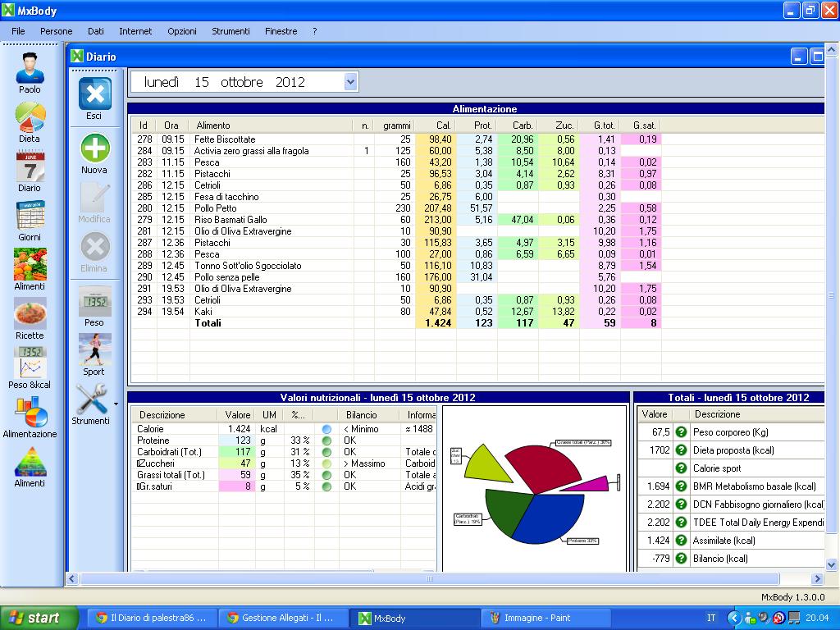The image size is (840, 630).
Task: Open the Opzioni menu
Action: click(x=182, y=31)
